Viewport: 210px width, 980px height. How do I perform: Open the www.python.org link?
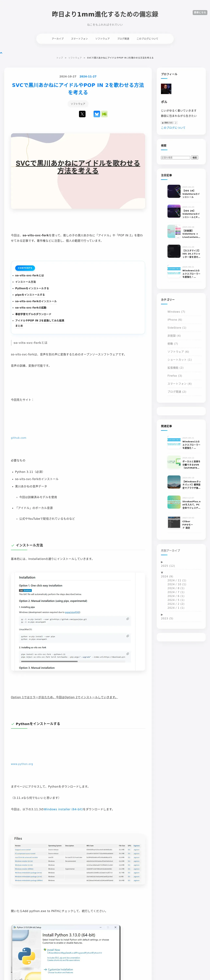[22, 764]
